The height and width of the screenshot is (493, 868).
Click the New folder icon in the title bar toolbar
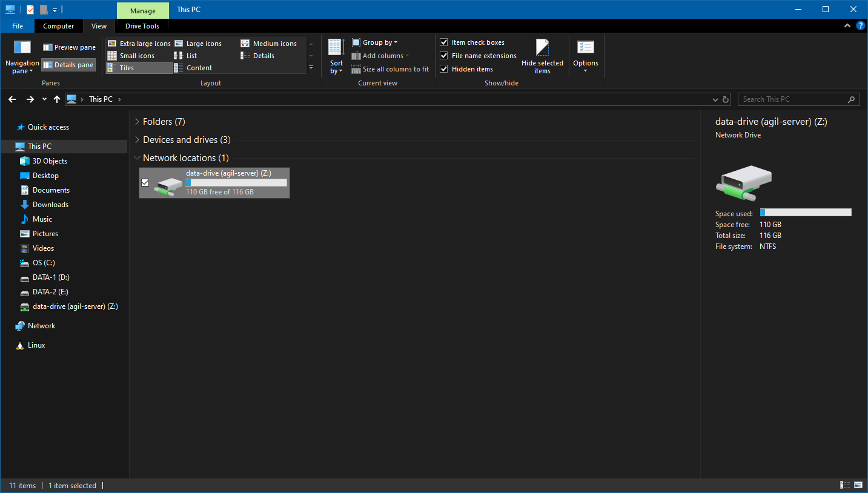[43, 10]
